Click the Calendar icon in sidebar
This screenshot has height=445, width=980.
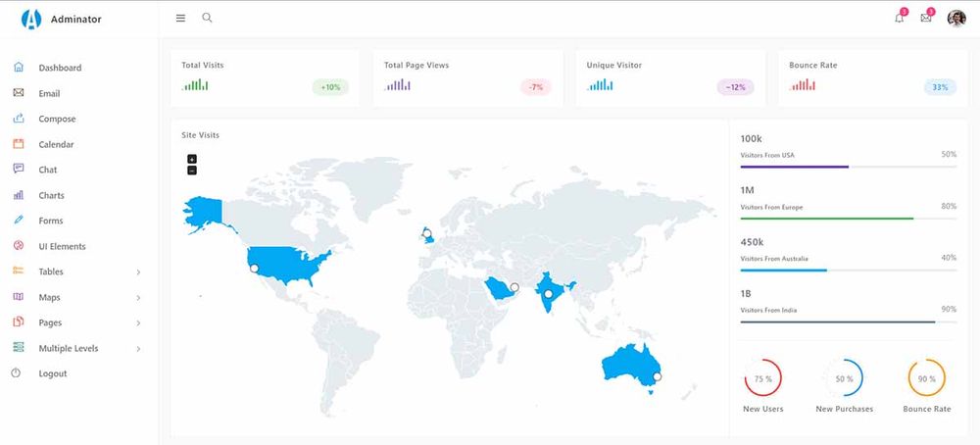point(18,144)
